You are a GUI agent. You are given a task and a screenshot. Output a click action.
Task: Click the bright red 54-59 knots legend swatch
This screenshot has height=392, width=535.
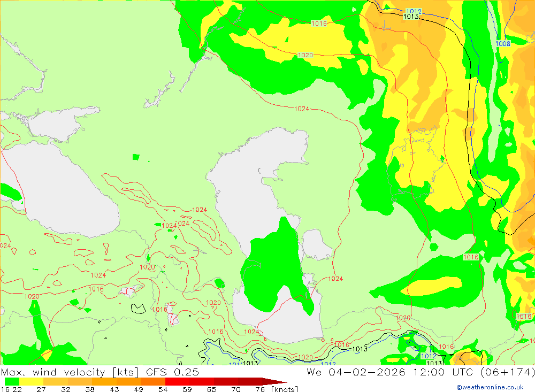(178, 381)
